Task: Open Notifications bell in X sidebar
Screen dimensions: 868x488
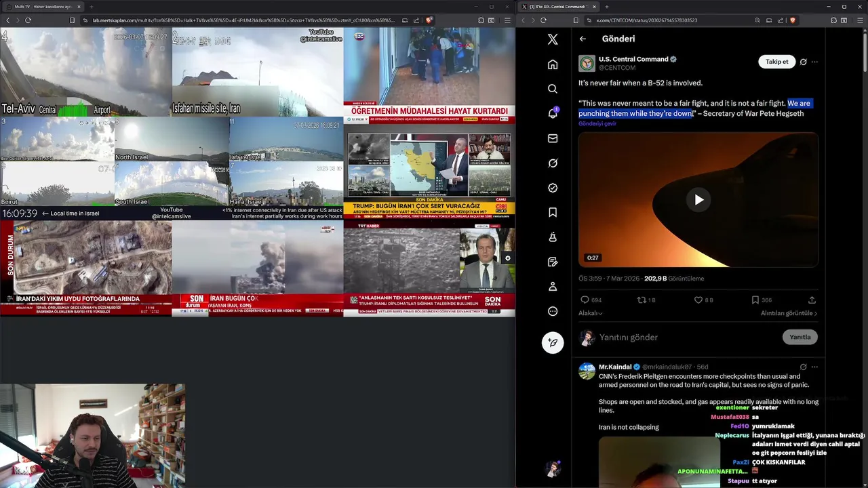Action: click(x=553, y=113)
